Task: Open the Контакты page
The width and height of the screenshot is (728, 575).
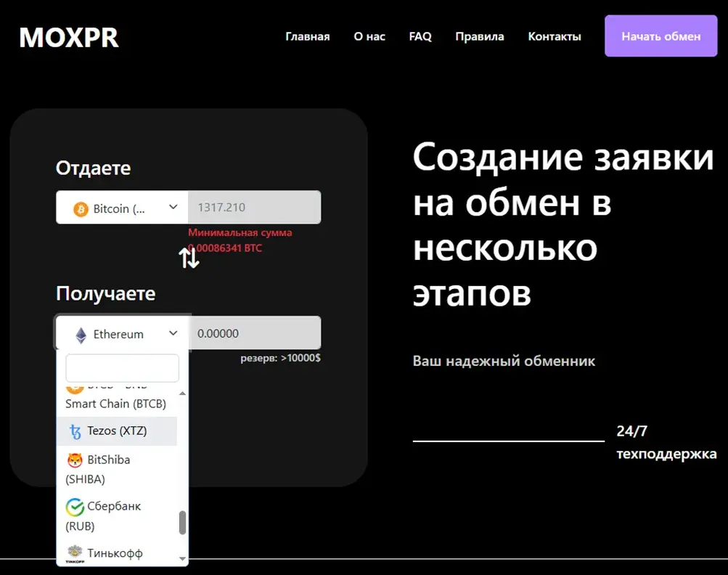Action: pos(555,36)
